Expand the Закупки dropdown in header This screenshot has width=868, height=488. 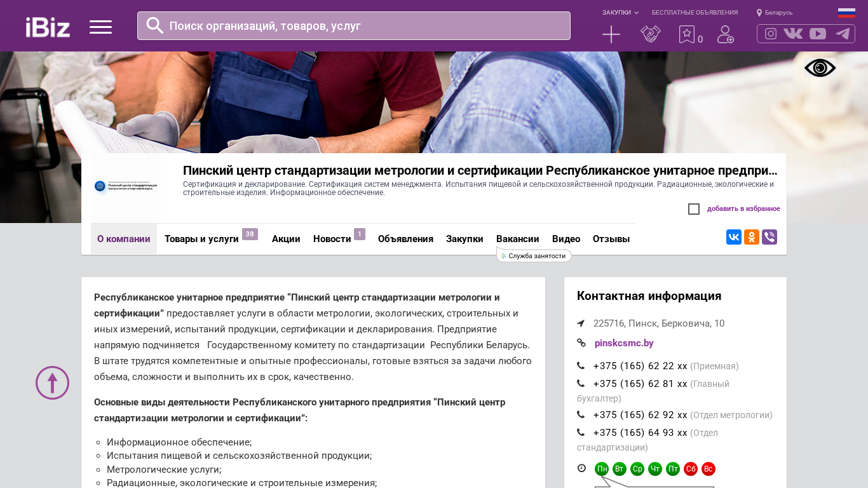(x=620, y=13)
